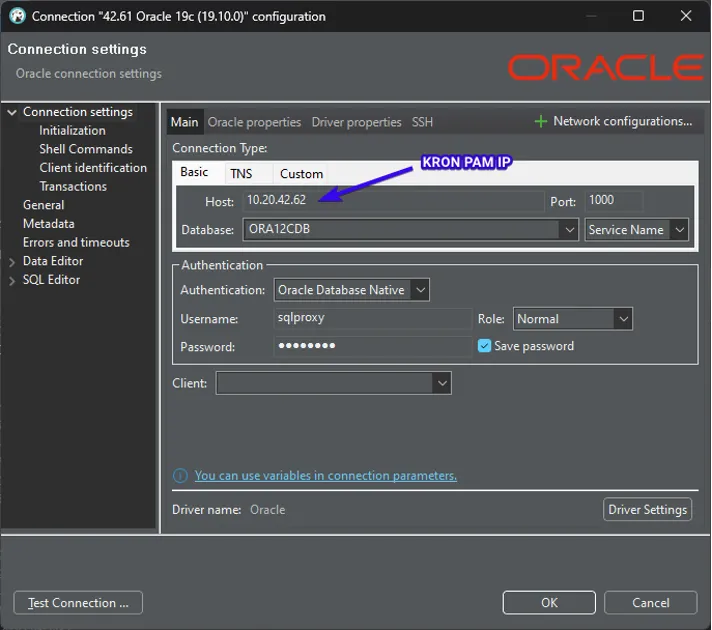Select Errors and timeouts in the tree

point(76,243)
